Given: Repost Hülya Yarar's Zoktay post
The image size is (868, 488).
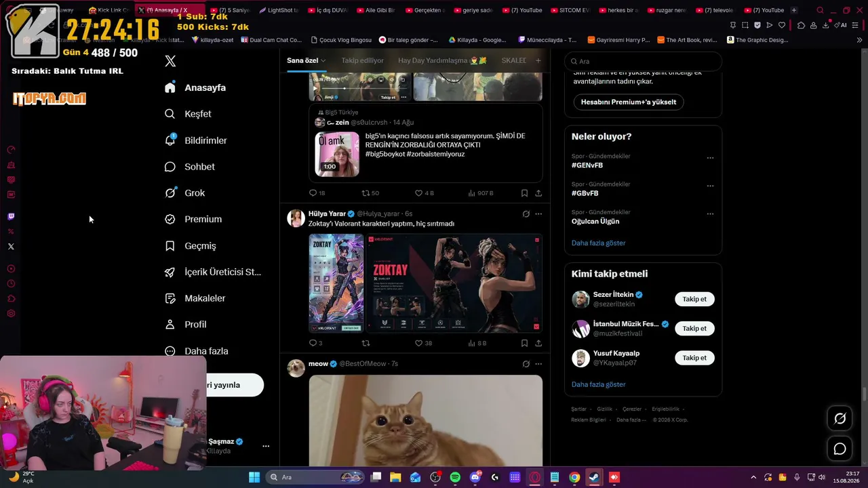Looking at the screenshot, I should [x=366, y=343].
